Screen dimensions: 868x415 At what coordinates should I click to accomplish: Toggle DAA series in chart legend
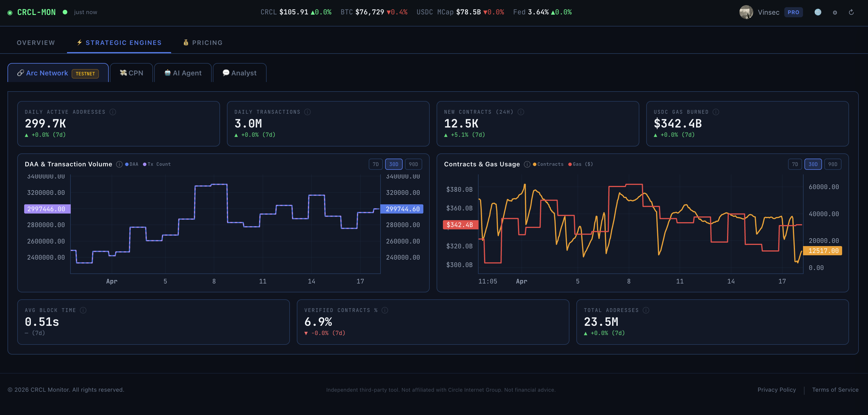tap(132, 164)
